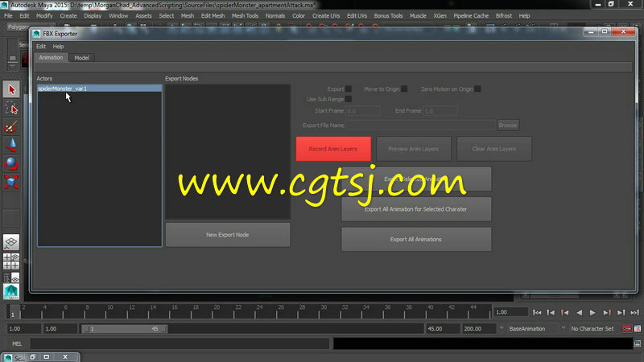Switch to the Model tab
This screenshot has height=362, width=644.
(82, 58)
